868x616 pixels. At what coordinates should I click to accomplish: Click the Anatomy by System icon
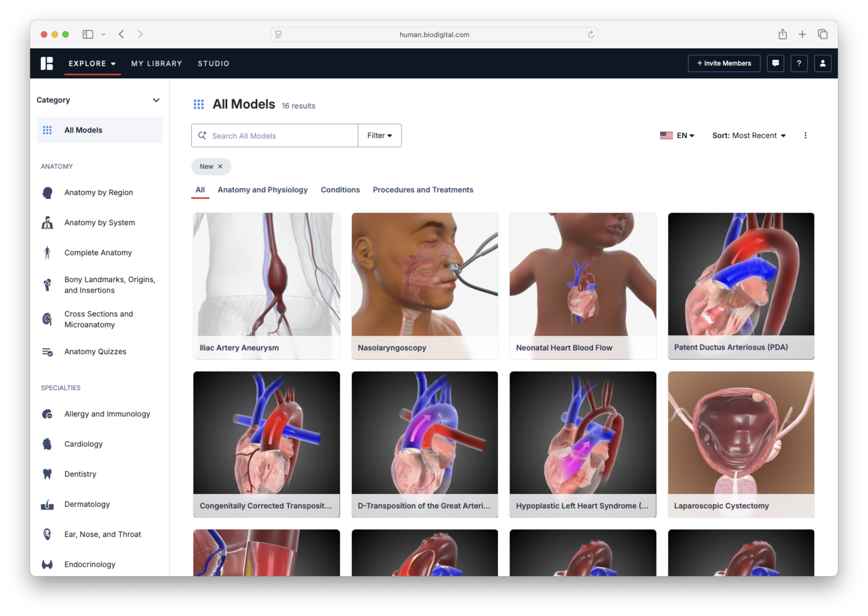point(47,223)
